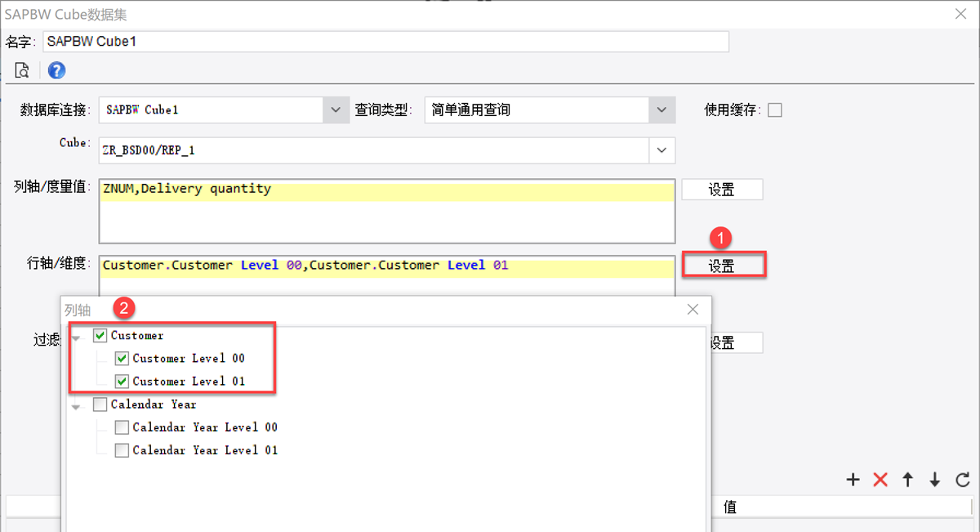The width and height of the screenshot is (980, 532).
Task: Click 设置 button for 行轴/维度
Action: 722,266
